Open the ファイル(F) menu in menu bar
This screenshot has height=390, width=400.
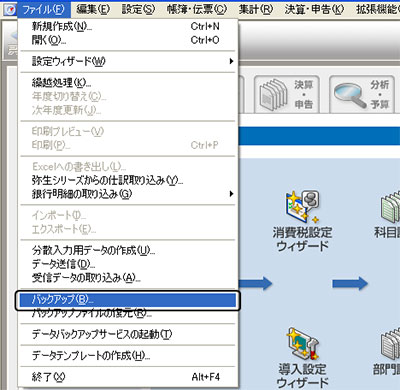(43, 9)
